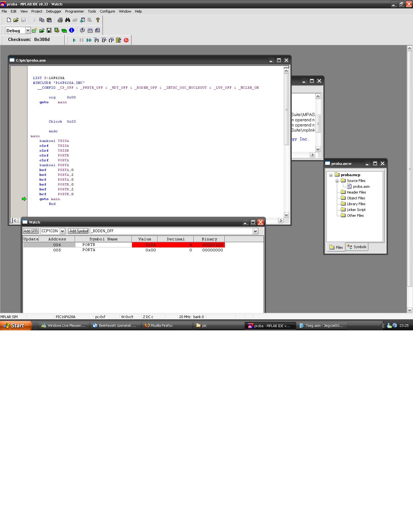Switch to the Symbols tab

point(357,247)
